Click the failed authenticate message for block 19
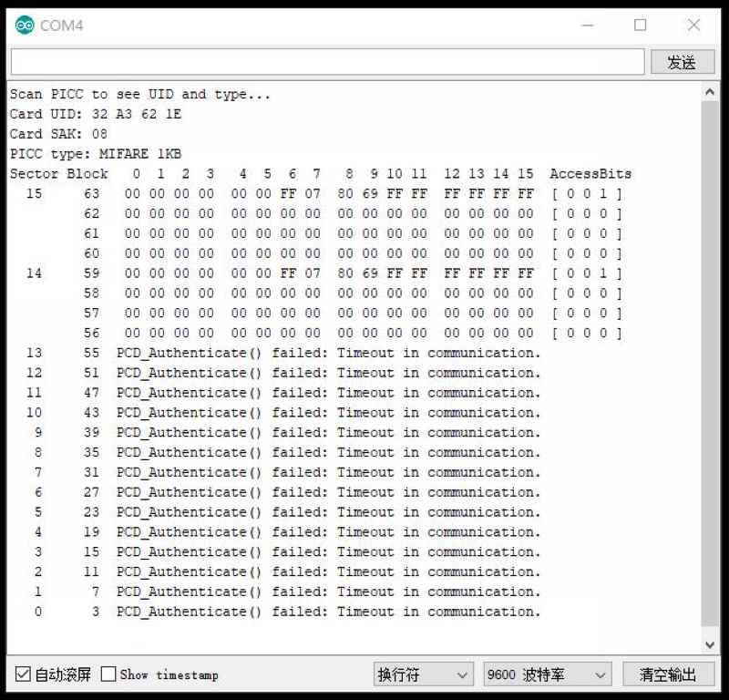This screenshot has height=700, width=729. tap(329, 532)
